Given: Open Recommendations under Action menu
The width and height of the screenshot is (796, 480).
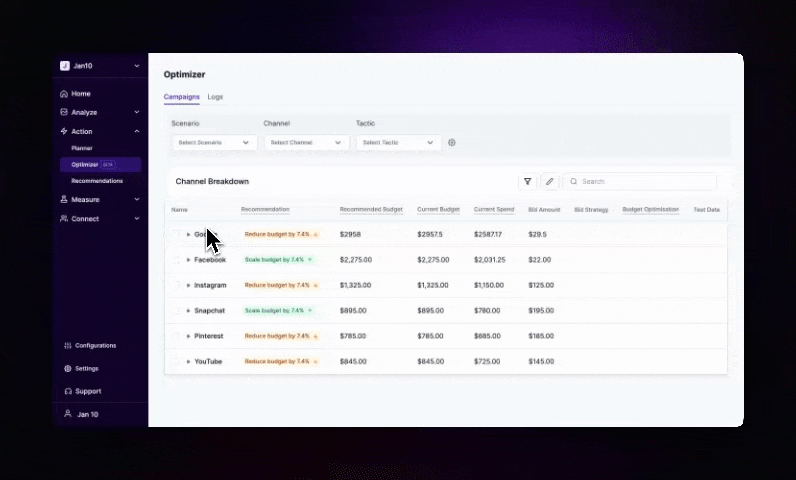Looking at the screenshot, I should [x=97, y=181].
